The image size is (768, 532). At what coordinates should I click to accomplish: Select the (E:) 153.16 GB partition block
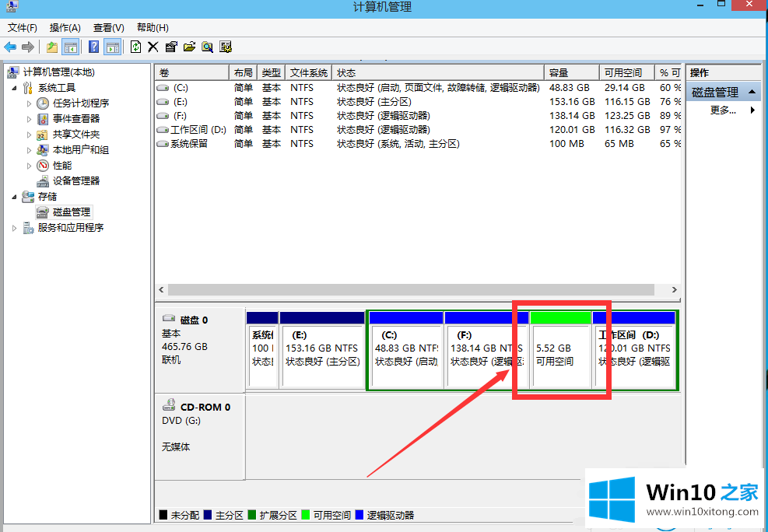pos(322,351)
